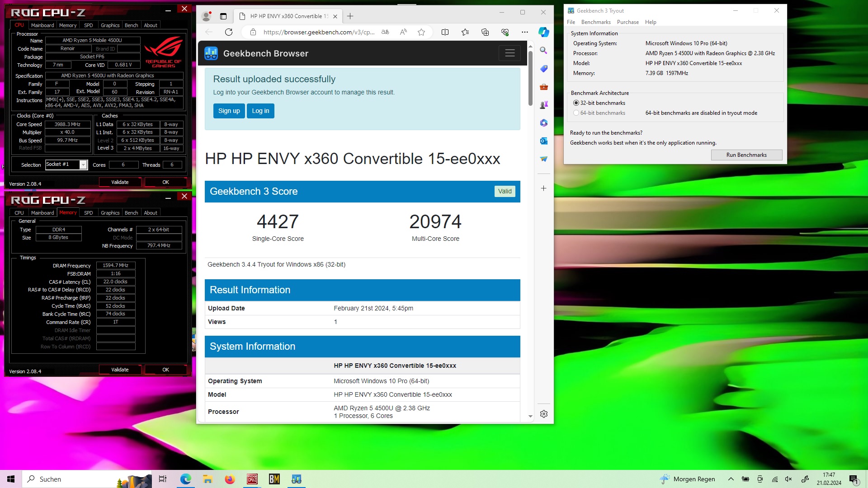
Task: Open ROG CPU-Z from the taskbar
Action: [x=252, y=479]
